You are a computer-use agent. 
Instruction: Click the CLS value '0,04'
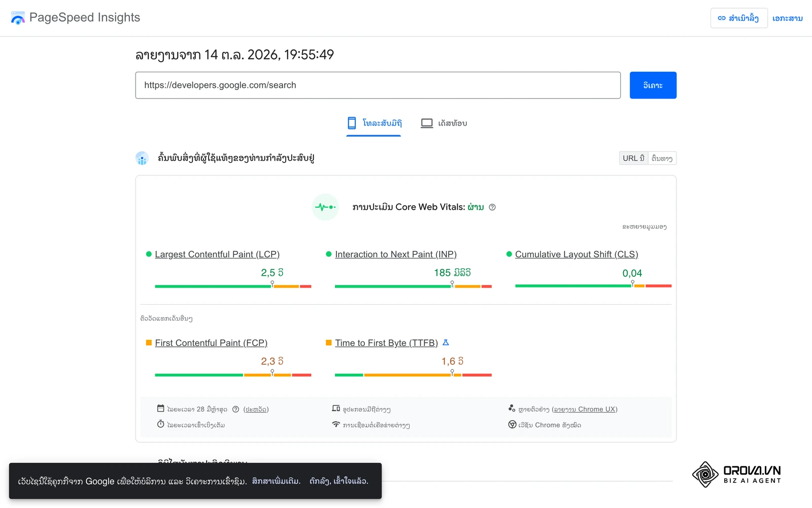(x=632, y=273)
